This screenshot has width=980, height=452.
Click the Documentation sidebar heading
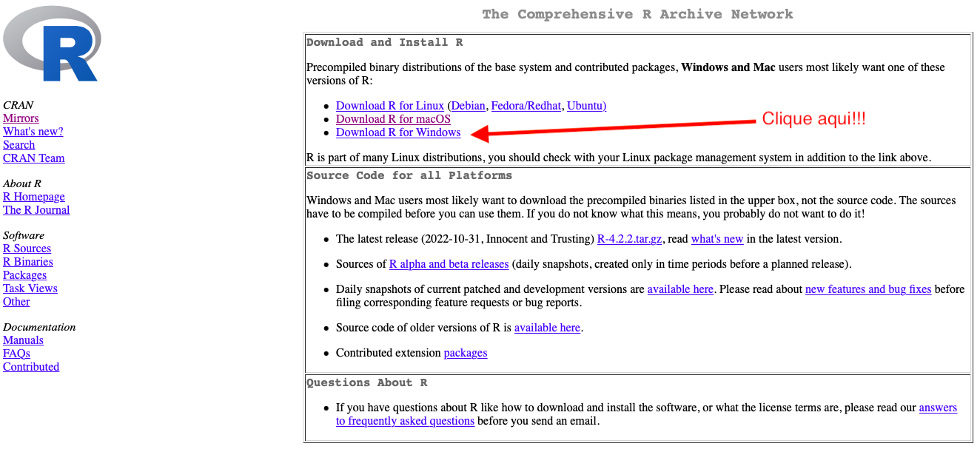point(39,327)
